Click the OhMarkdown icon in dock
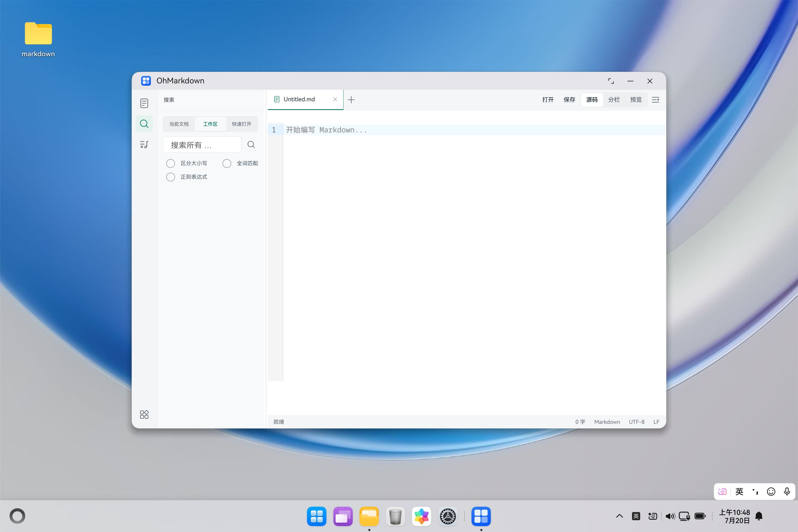The width and height of the screenshot is (798, 532). pyautogui.click(x=481, y=516)
